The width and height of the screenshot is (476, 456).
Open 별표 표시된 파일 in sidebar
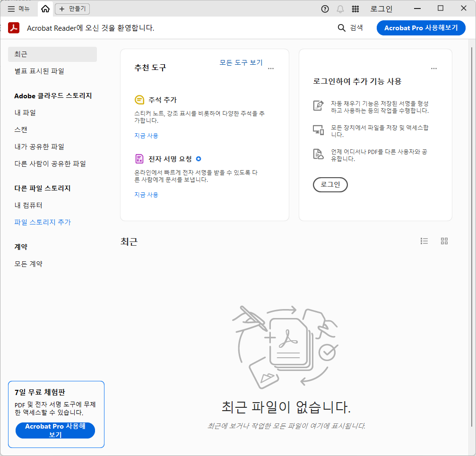[39, 71]
